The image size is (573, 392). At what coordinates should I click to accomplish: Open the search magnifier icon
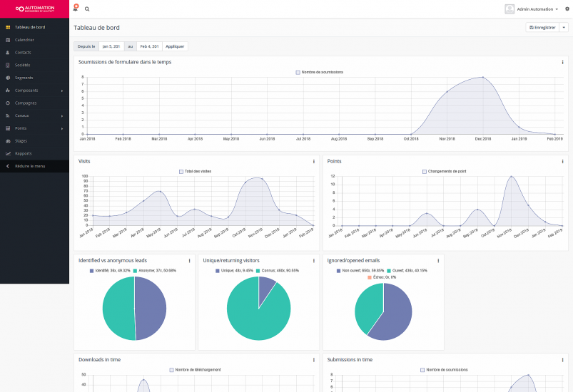pyautogui.click(x=87, y=9)
